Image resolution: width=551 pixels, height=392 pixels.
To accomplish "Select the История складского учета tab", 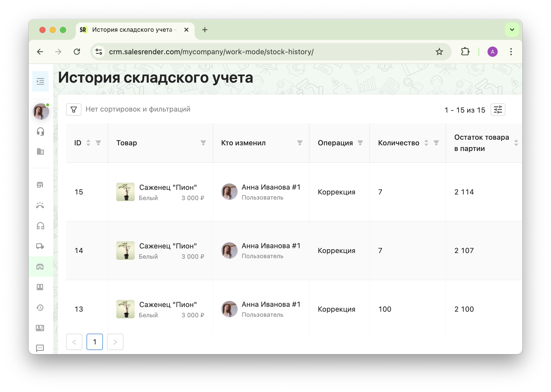I will pyautogui.click(x=135, y=30).
